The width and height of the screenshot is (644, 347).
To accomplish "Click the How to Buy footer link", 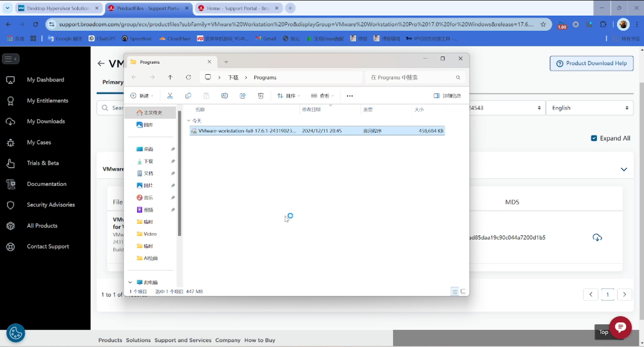I will (260, 340).
